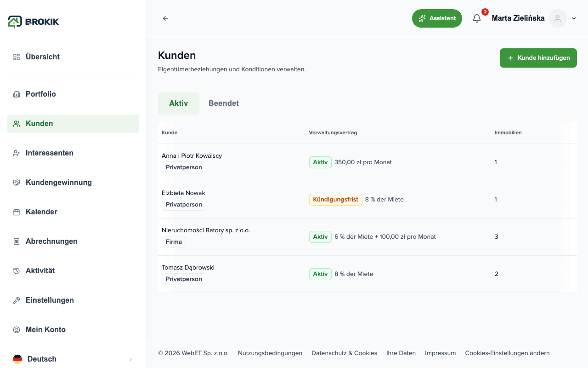Open Übersicht dashboard icon

coord(17,57)
